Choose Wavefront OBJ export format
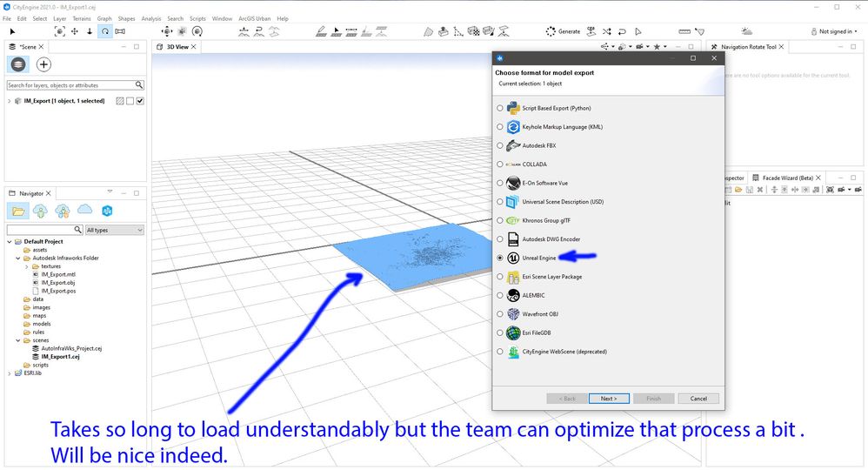 tap(500, 314)
